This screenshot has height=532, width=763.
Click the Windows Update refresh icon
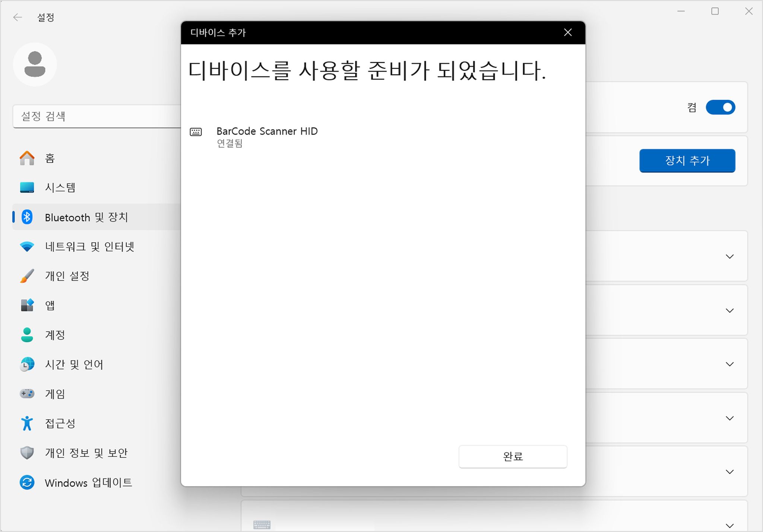click(27, 482)
